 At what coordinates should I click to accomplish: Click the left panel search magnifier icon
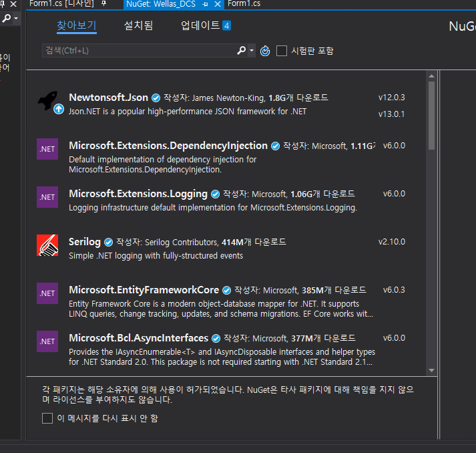coord(7,18)
